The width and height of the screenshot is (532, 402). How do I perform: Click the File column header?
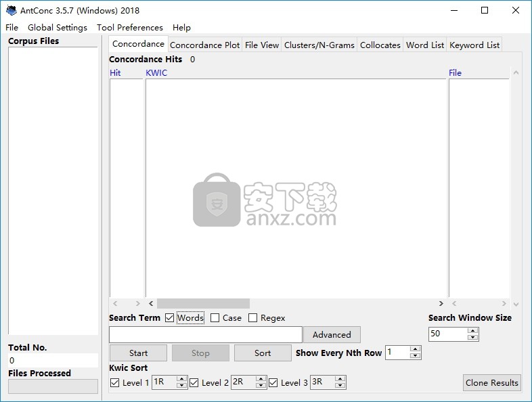pyautogui.click(x=455, y=73)
